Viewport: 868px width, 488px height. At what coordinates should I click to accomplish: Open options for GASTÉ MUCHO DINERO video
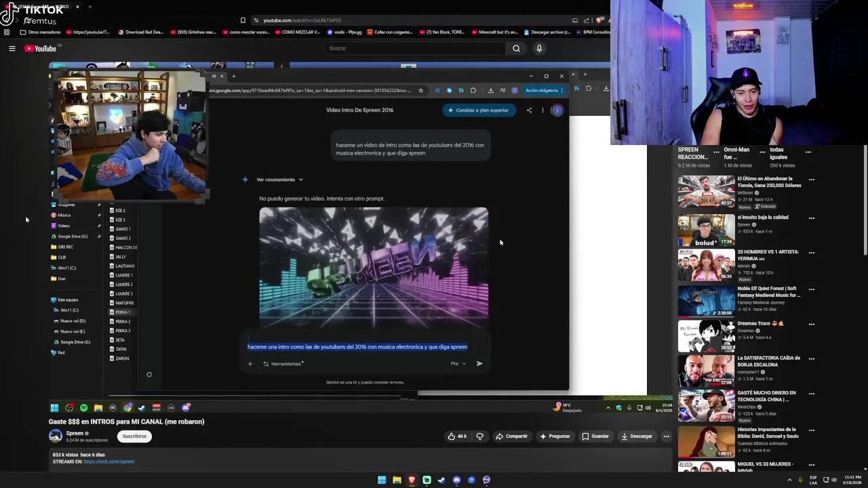(x=811, y=393)
